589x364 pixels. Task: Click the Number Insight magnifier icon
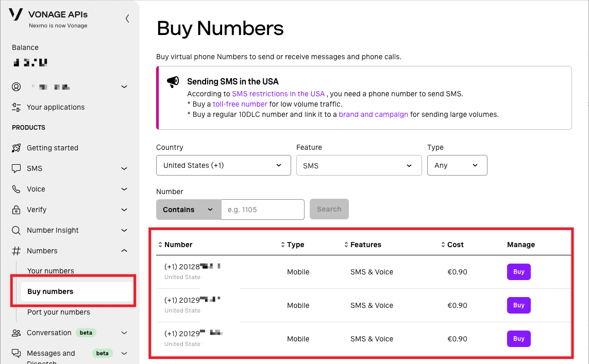point(16,230)
